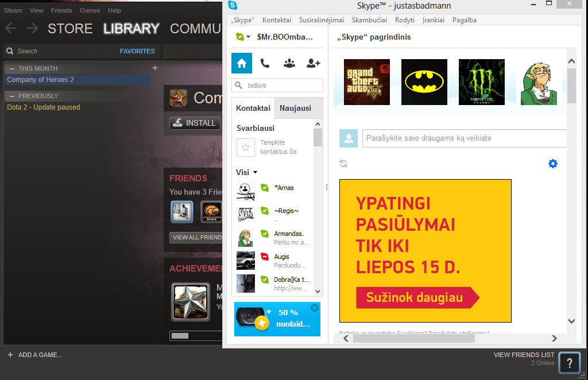Click ADD A GAME... in Steam

click(35, 355)
